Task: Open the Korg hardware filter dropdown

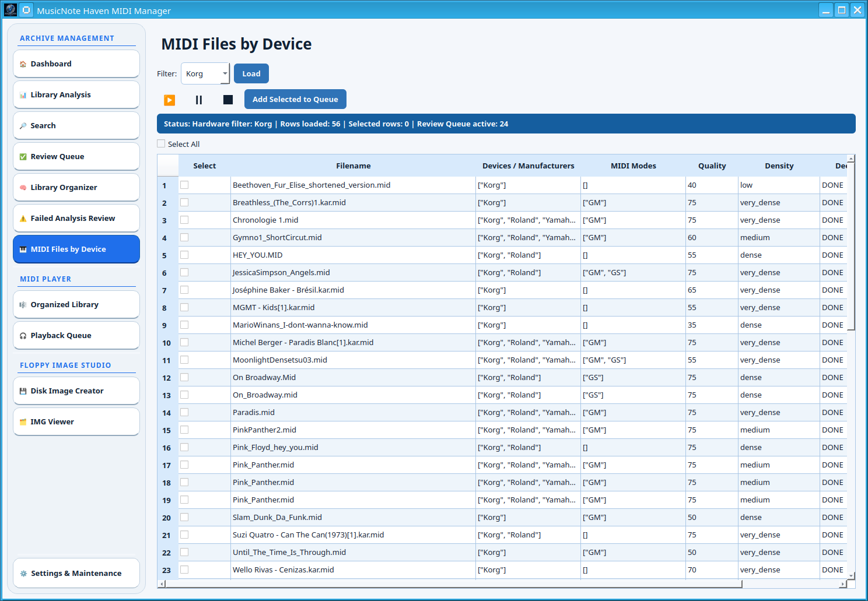Action: click(x=205, y=73)
